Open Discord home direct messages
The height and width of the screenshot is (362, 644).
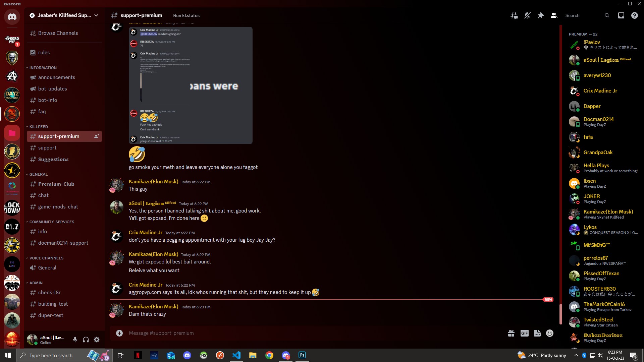[12, 17]
